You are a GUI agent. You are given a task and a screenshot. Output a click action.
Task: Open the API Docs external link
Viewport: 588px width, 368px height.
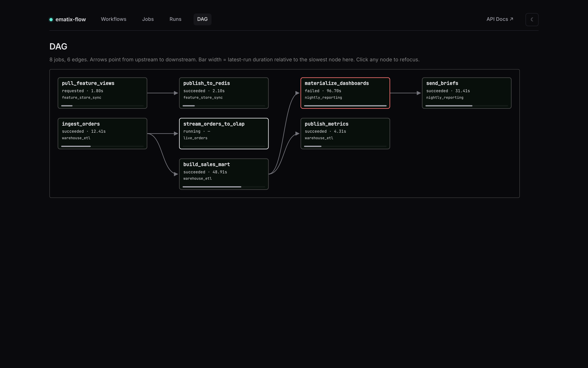pyautogui.click(x=500, y=19)
